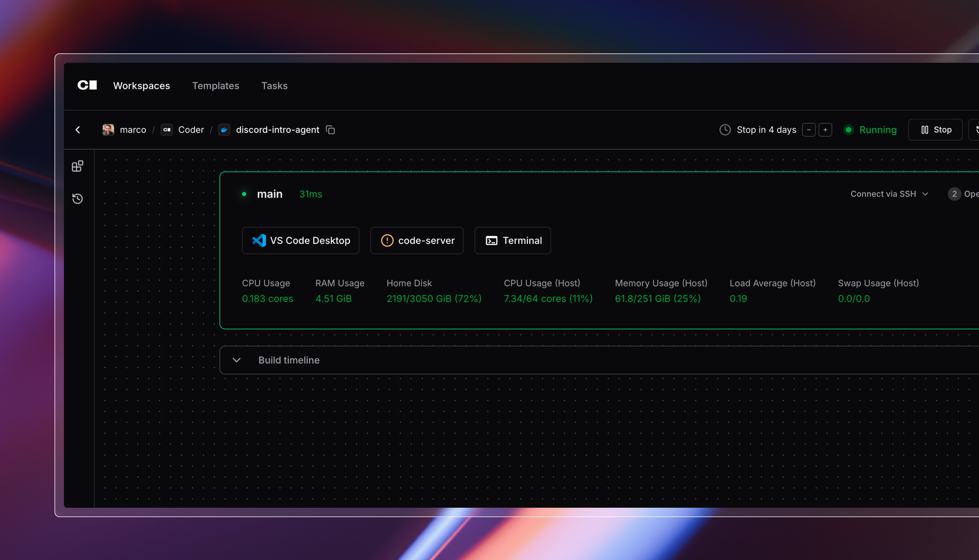Click the clock icon beside Stop in 4 days
This screenshot has width=979, height=560.
[725, 130]
